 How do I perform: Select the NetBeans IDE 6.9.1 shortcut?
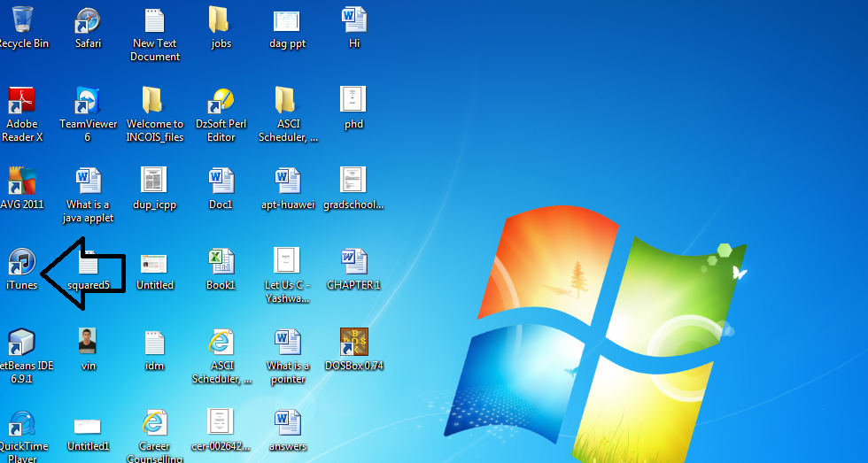pos(21,343)
